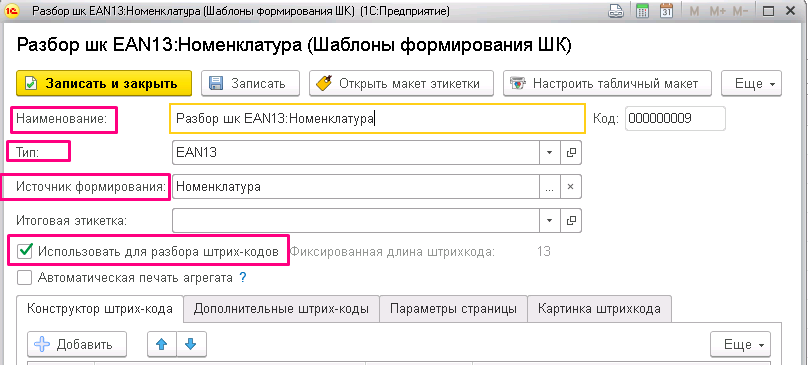Image resolution: width=808 pixels, height=365 pixels.
Task: Click the Тип field showing EAN13
Action: coord(356,153)
